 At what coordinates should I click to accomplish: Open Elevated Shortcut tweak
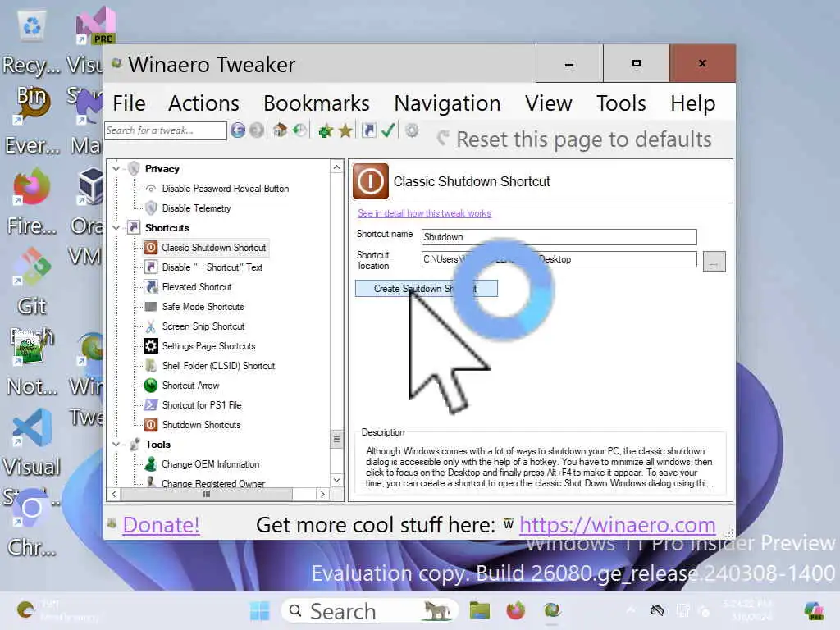pyautogui.click(x=196, y=287)
